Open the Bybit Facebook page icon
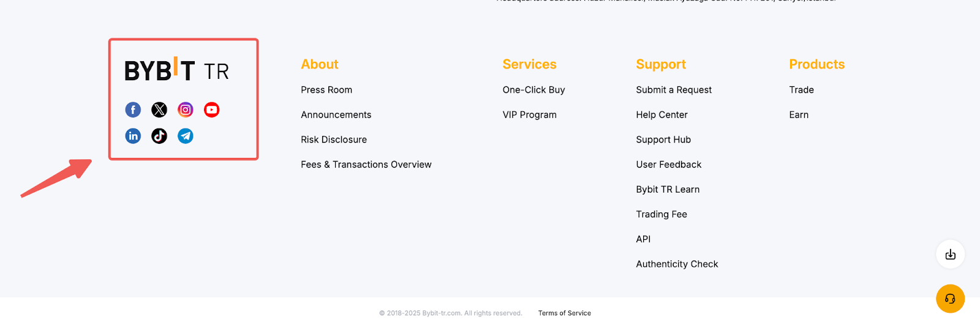Image resolution: width=980 pixels, height=328 pixels. pyautogui.click(x=133, y=110)
